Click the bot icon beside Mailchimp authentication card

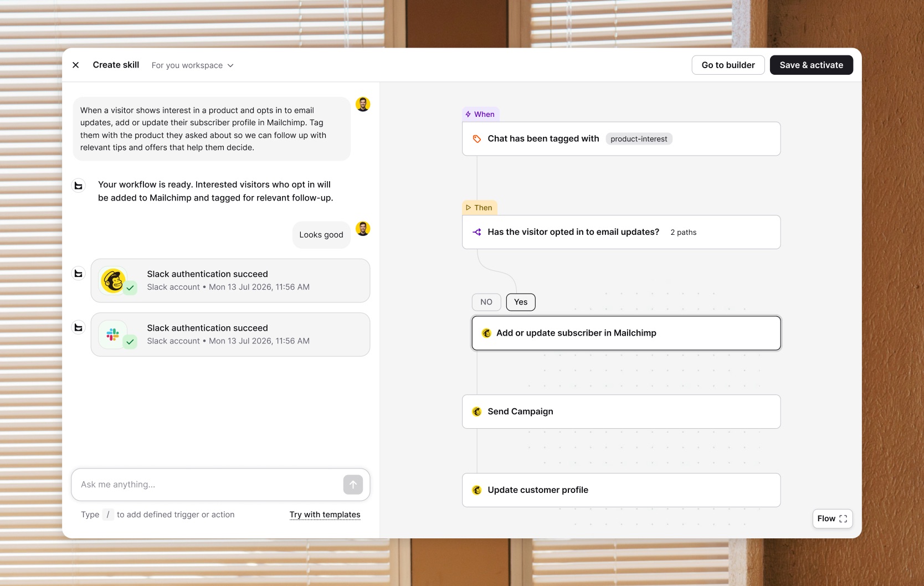[79, 274]
